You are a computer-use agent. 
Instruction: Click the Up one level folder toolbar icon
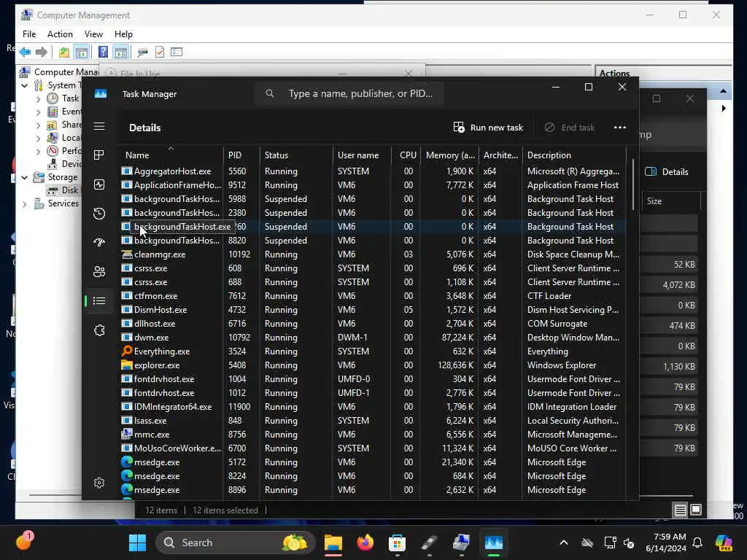click(x=64, y=52)
